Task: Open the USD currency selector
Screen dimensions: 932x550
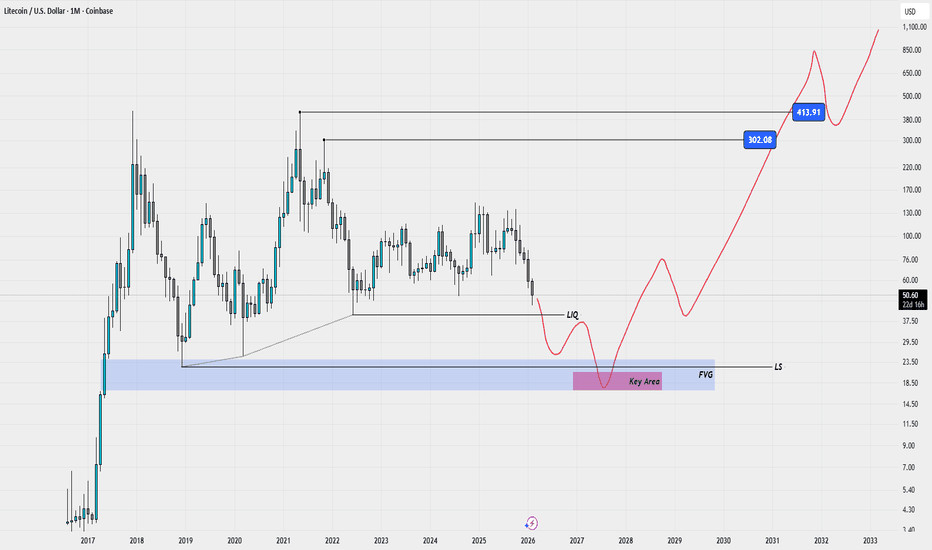Action: [x=910, y=12]
